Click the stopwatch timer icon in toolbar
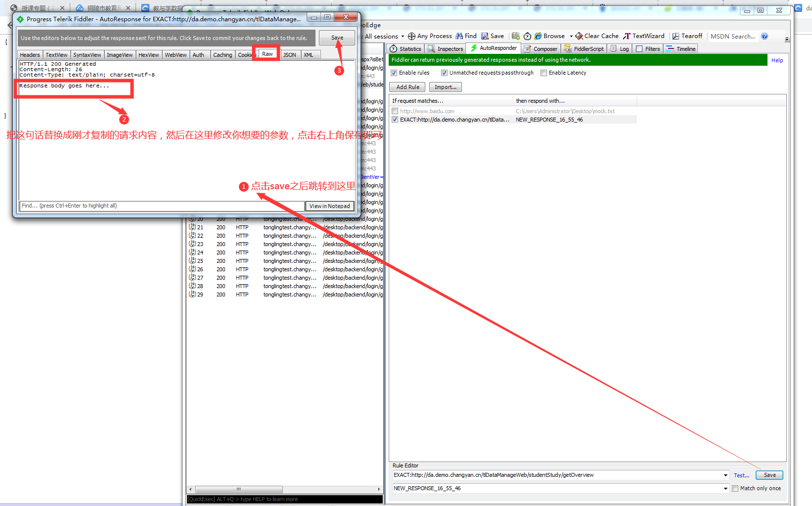 tap(527, 36)
